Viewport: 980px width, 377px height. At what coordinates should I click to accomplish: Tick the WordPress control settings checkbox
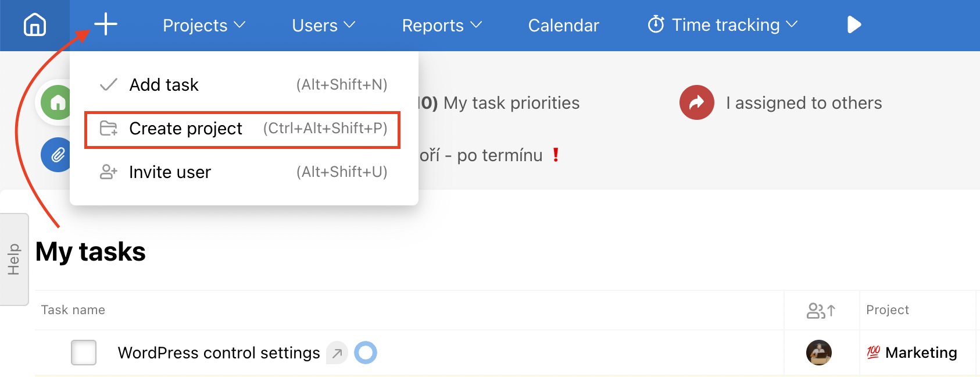click(x=84, y=353)
